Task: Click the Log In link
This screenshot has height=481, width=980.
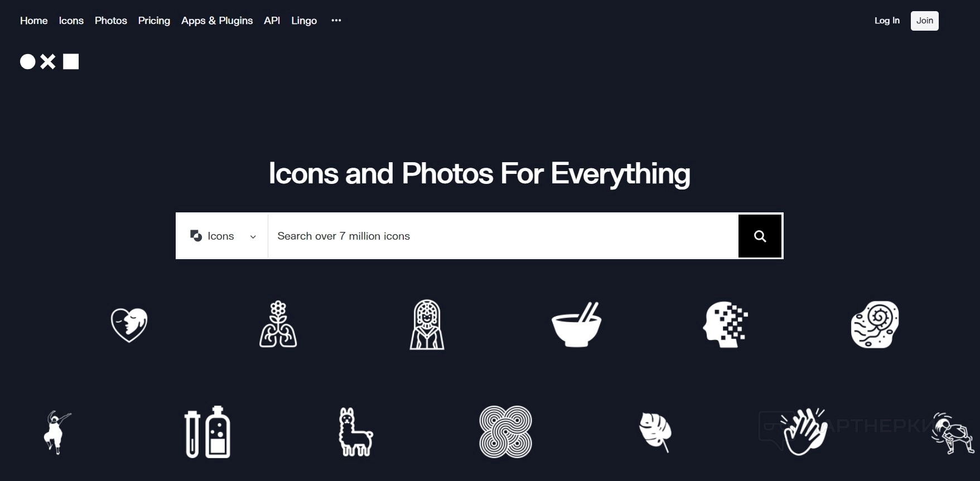Action: [887, 21]
